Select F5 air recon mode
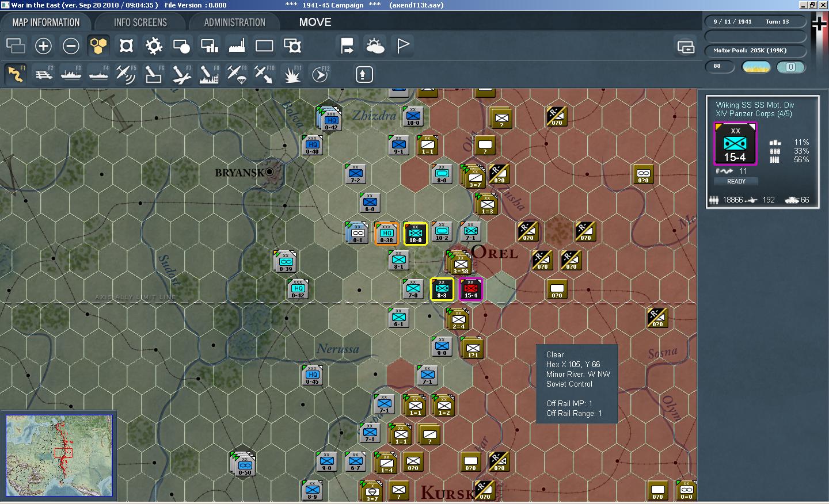 click(x=127, y=74)
